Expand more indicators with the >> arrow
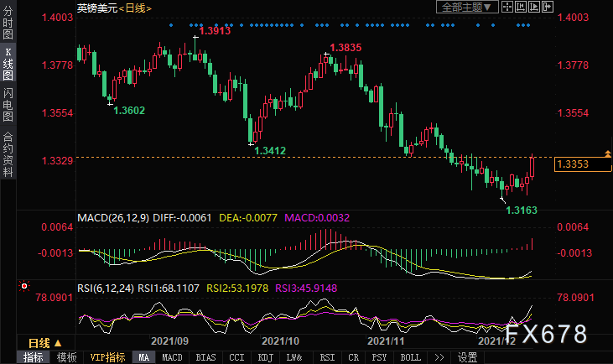The width and height of the screenshot is (613, 364). [x=439, y=357]
